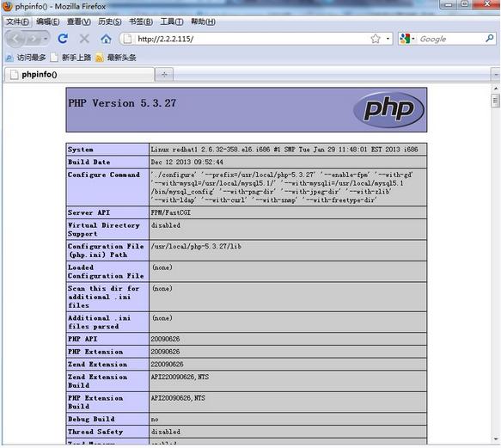The height and width of the screenshot is (448, 501).
Task: Reload the current page
Action: [63, 39]
